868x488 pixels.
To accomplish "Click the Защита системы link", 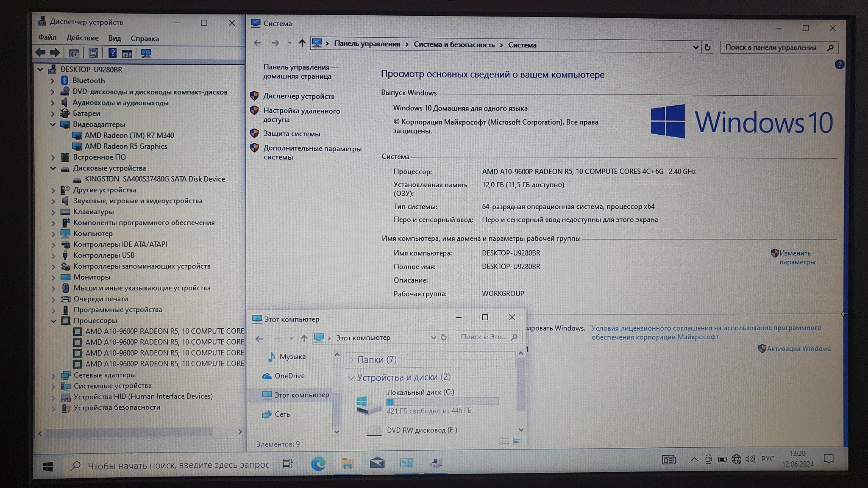I will tap(292, 134).
